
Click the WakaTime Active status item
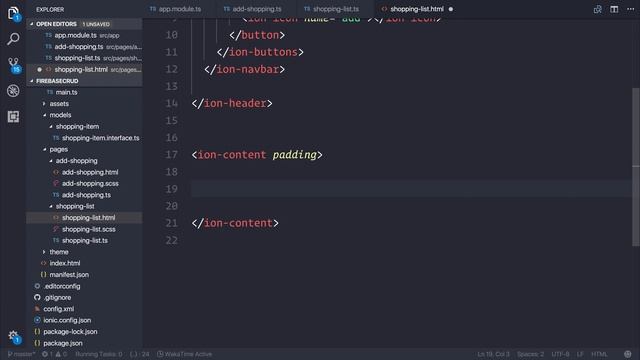pyautogui.click(x=184, y=354)
